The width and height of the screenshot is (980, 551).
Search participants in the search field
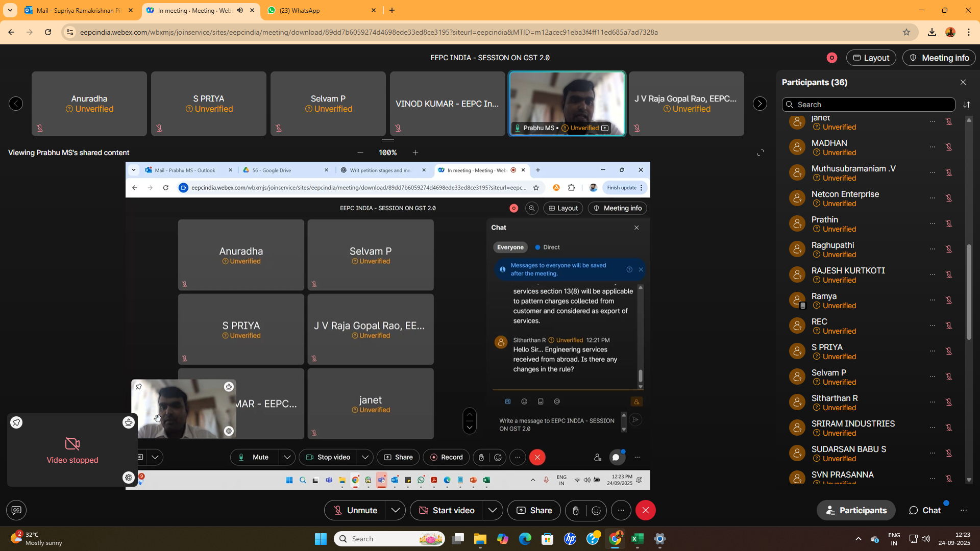[868, 105]
